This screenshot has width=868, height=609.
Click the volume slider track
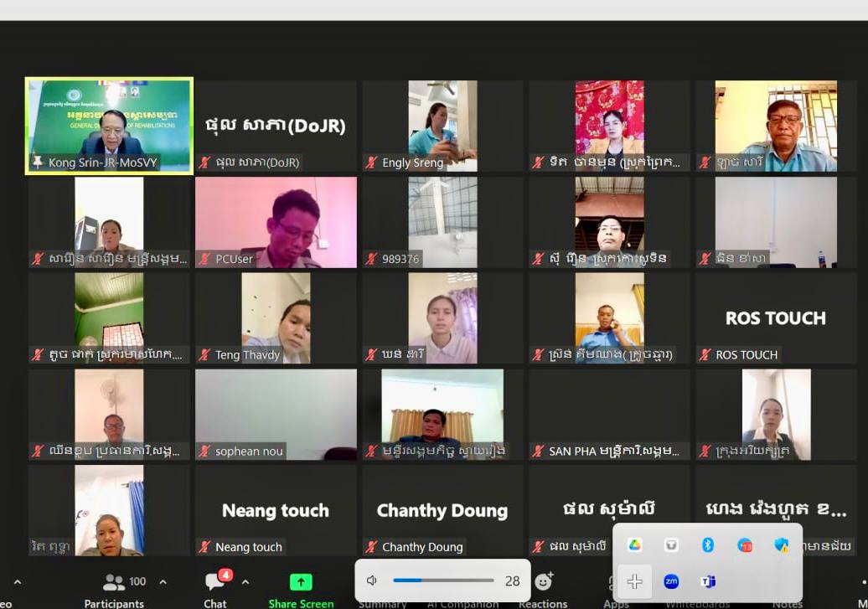[444, 581]
